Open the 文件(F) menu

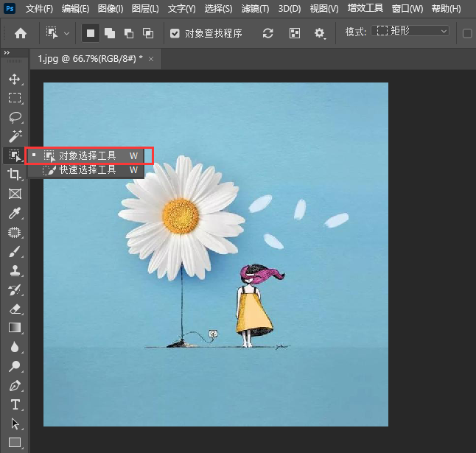tap(39, 9)
